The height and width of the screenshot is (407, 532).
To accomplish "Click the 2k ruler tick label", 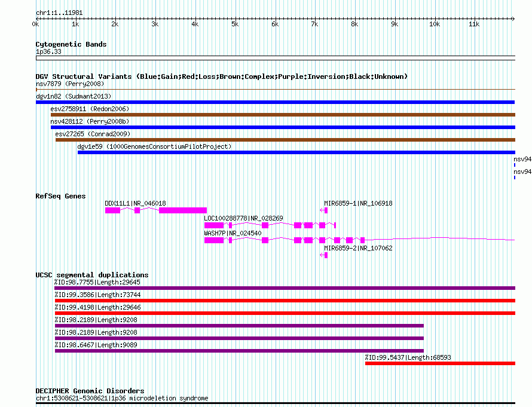I will pos(115,24).
